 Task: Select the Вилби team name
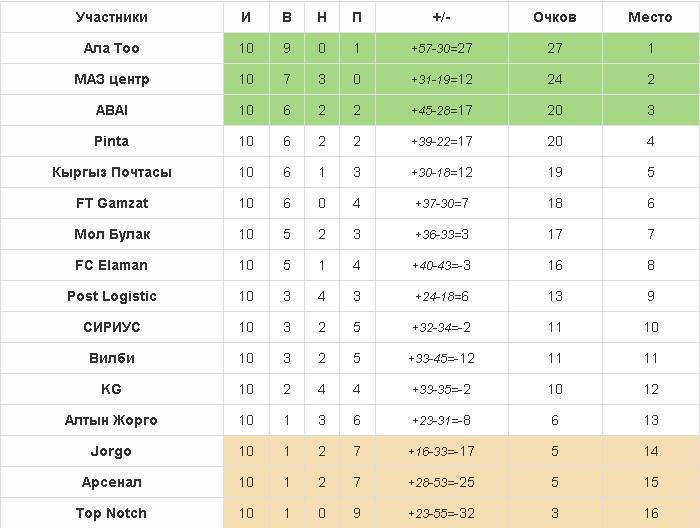coord(111,358)
